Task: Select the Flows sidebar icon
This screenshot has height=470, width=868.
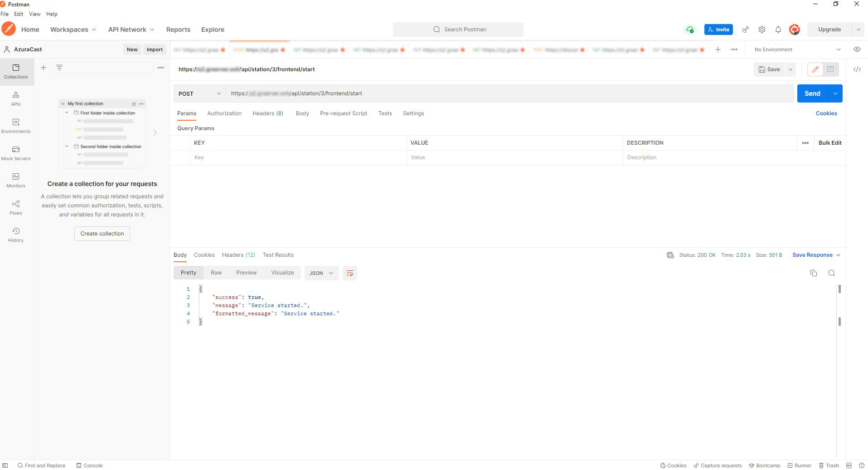Action: [x=16, y=207]
